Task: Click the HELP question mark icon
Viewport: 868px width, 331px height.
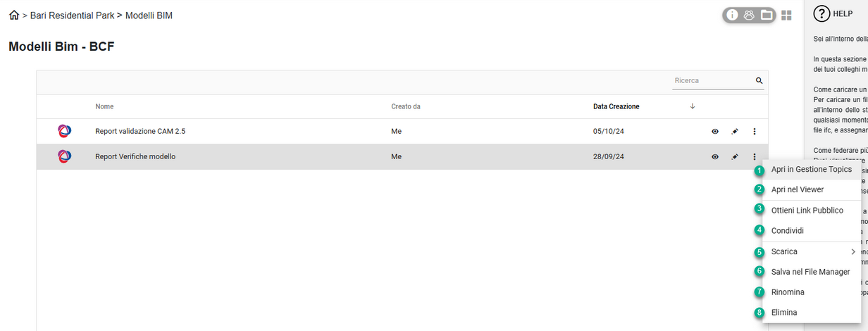Action: pos(821,13)
